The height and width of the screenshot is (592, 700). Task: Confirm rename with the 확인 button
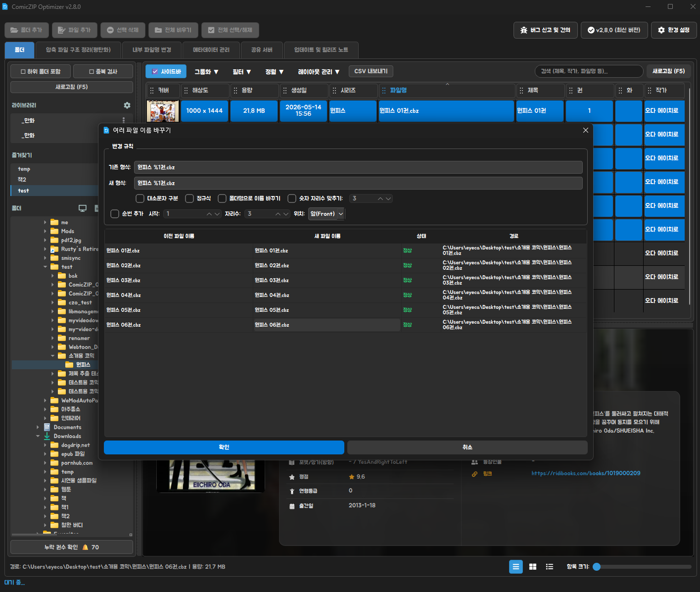(224, 447)
